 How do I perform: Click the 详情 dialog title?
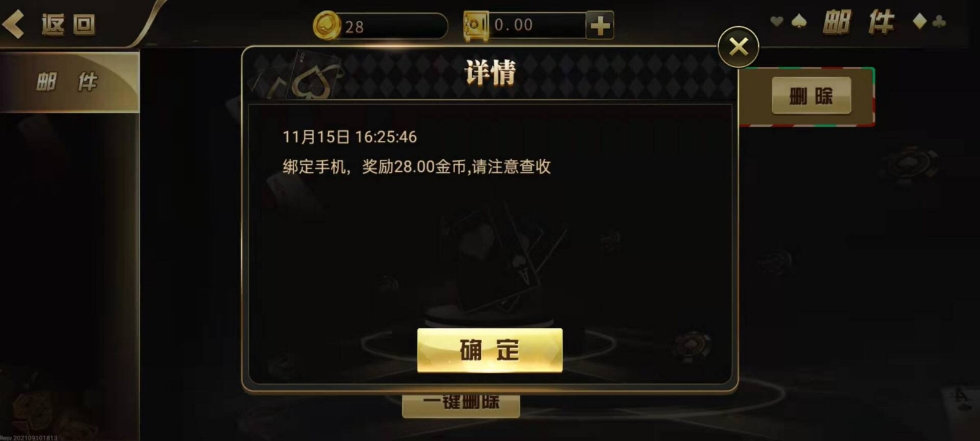click(490, 73)
